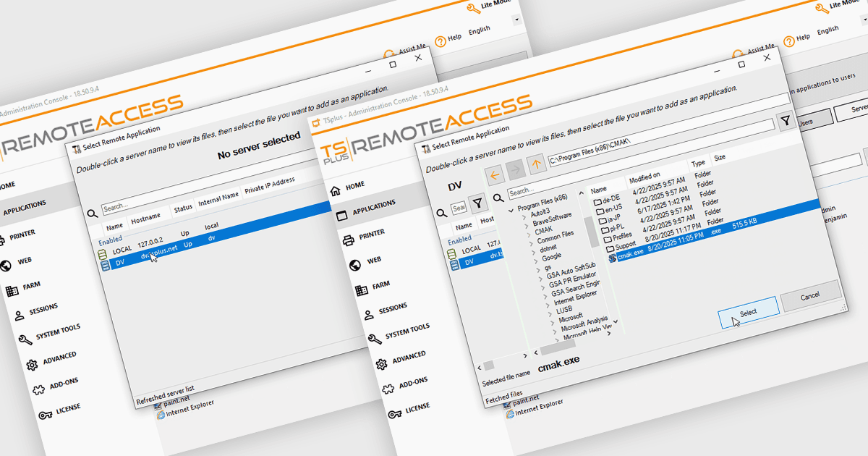Click ADD-ONS puzzle icon in right console
Screen dimensions: 868x456
[x=388, y=389]
